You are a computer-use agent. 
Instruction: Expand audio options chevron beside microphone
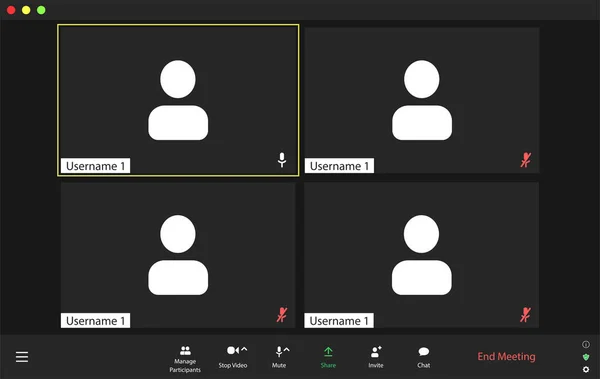[x=287, y=350]
